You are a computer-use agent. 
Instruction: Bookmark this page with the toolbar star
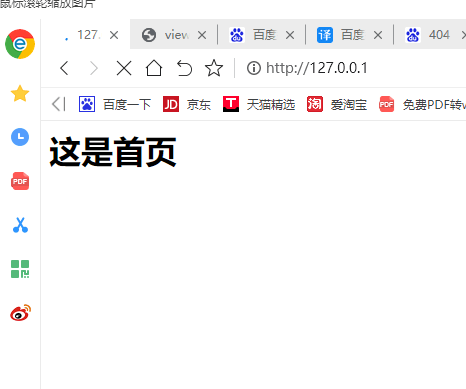point(214,68)
